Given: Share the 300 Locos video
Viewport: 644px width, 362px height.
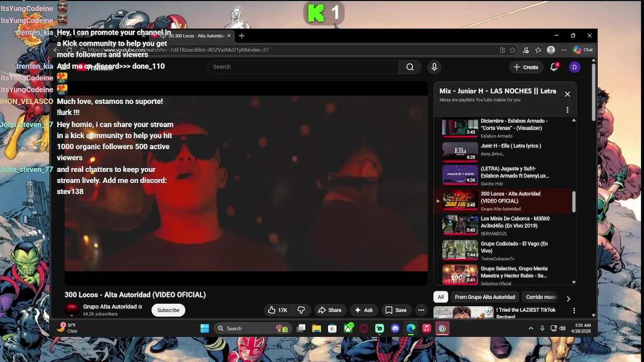Looking at the screenshot, I should point(329,310).
